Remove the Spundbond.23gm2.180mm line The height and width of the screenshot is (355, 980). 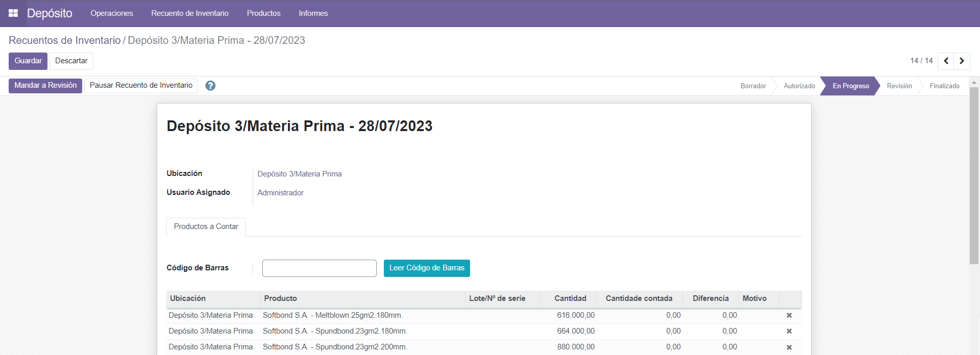click(x=789, y=332)
